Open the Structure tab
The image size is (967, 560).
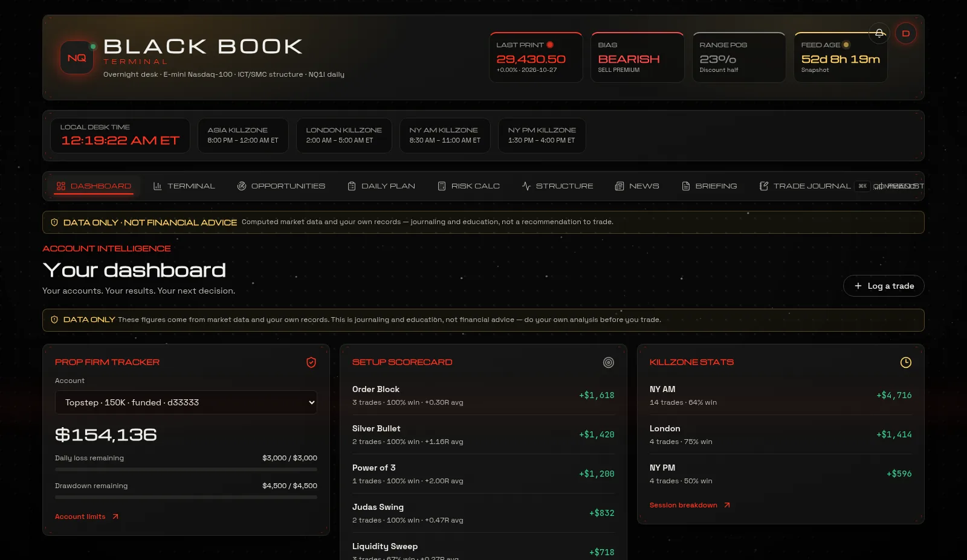[x=558, y=186]
